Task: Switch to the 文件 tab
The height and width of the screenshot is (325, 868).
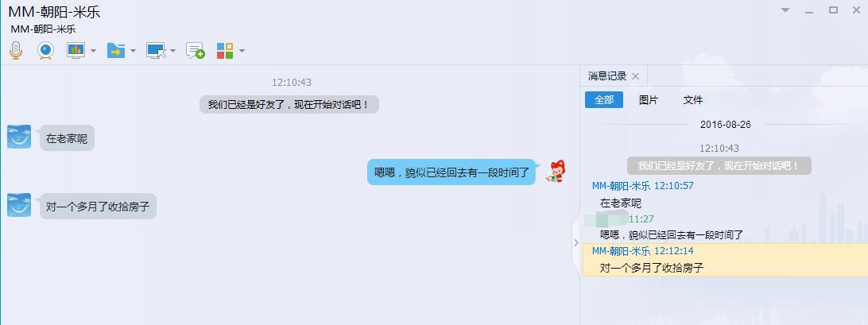Action: click(x=693, y=100)
